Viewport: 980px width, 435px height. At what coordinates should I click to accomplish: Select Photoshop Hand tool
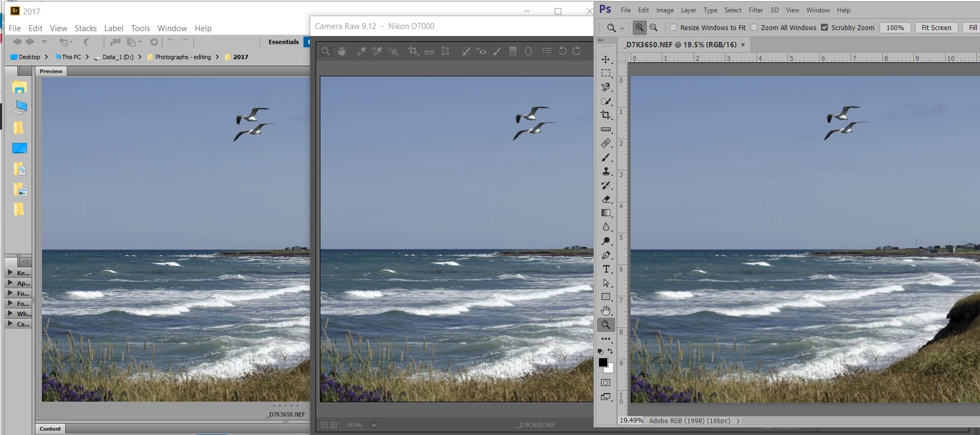[x=606, y=311]
